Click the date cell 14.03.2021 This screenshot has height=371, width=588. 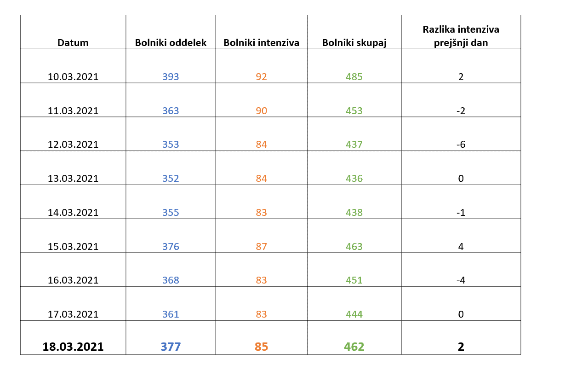tap(73, 213)
